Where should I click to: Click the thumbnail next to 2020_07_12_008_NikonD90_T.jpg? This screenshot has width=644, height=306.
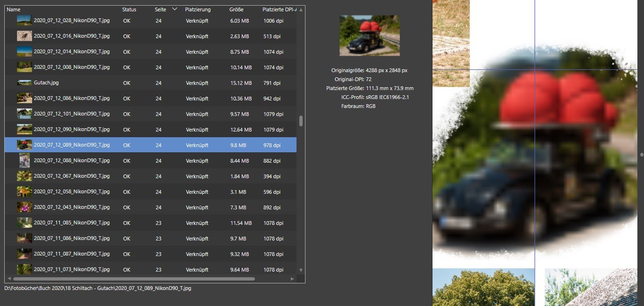(25, 67)
